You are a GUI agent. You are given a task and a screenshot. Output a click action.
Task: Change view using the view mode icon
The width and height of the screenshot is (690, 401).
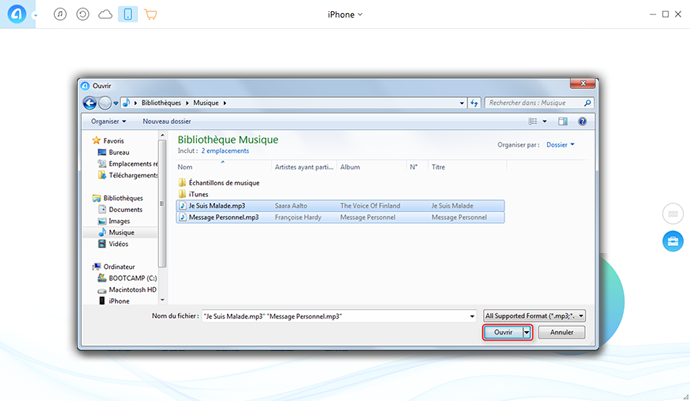click(532, 121)
